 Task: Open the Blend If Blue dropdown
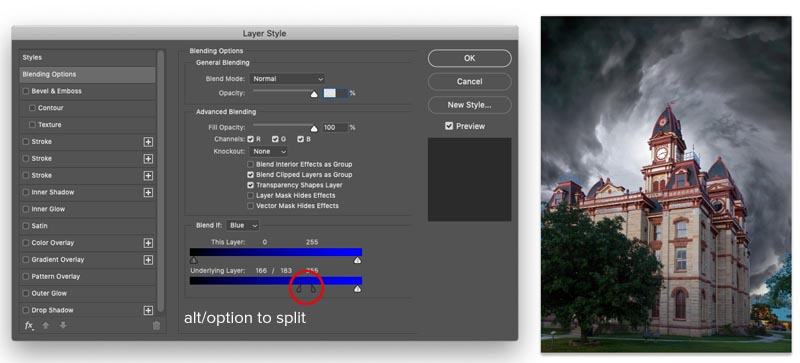pos(243,225)
